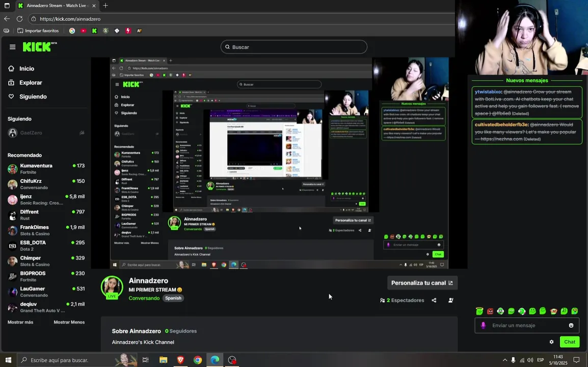The height and width of the screenshot is (367, 588).
Task: Click the muted notification icon beside GaelZero
Action: (82, 133)
